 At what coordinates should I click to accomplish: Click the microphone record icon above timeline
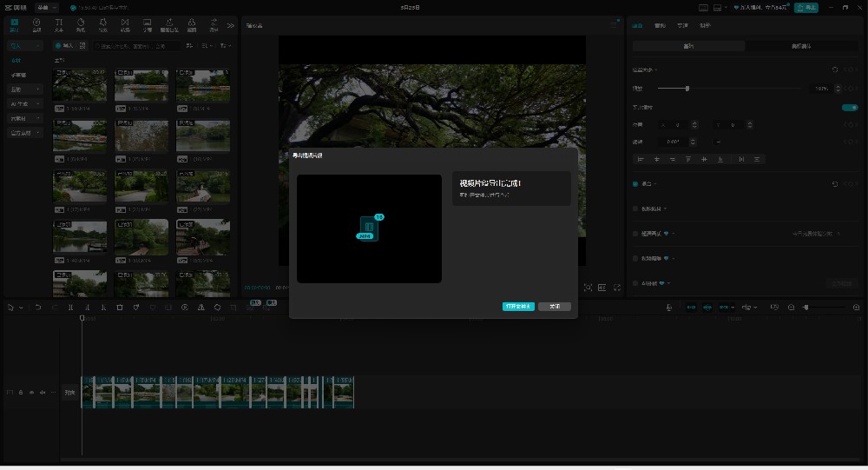click(667, 308)
